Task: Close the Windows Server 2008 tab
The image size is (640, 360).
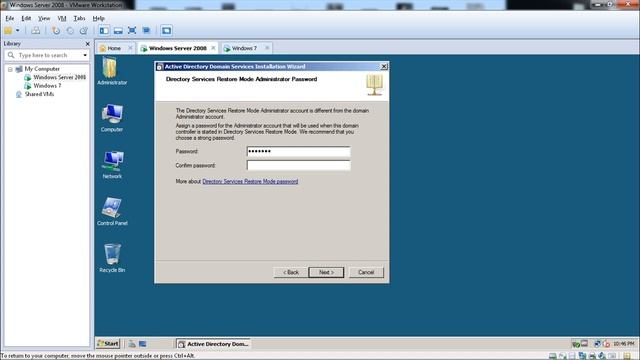Action: pyautogui.click(x=213, y=48)
